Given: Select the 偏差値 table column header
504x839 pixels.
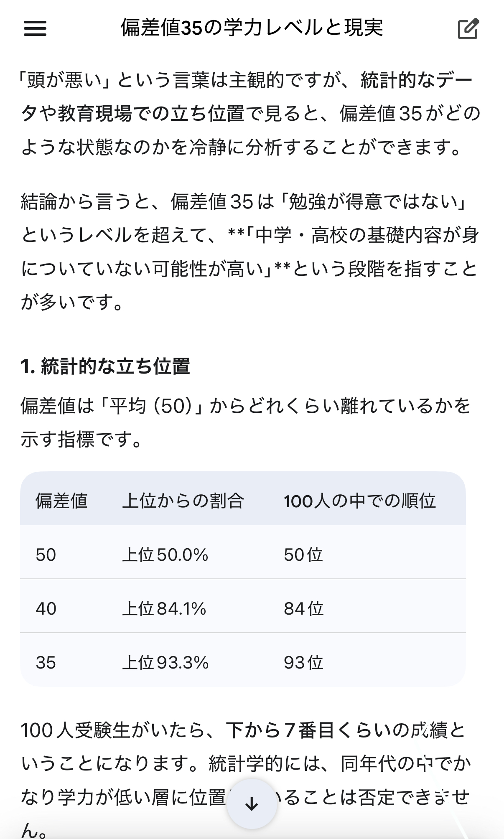Looking at the screenshot, I should 61,501.
